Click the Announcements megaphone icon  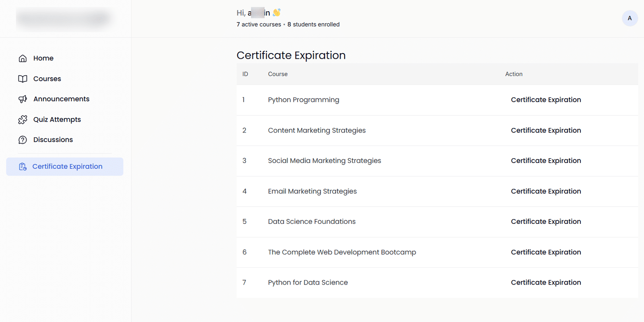23,99
